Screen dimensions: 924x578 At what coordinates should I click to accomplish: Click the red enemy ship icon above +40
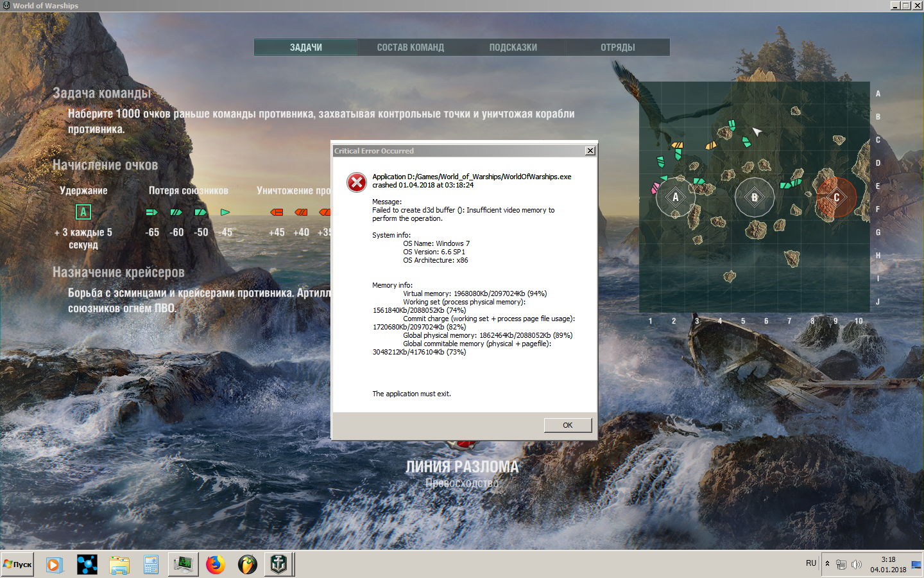[x=301, y=212]
